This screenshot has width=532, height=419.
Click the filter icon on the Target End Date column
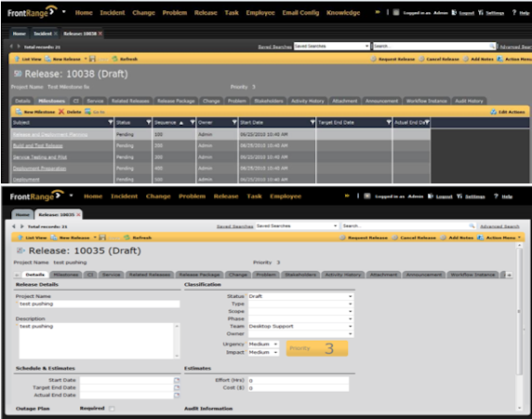pyautogui.click(x=389, y=122)
